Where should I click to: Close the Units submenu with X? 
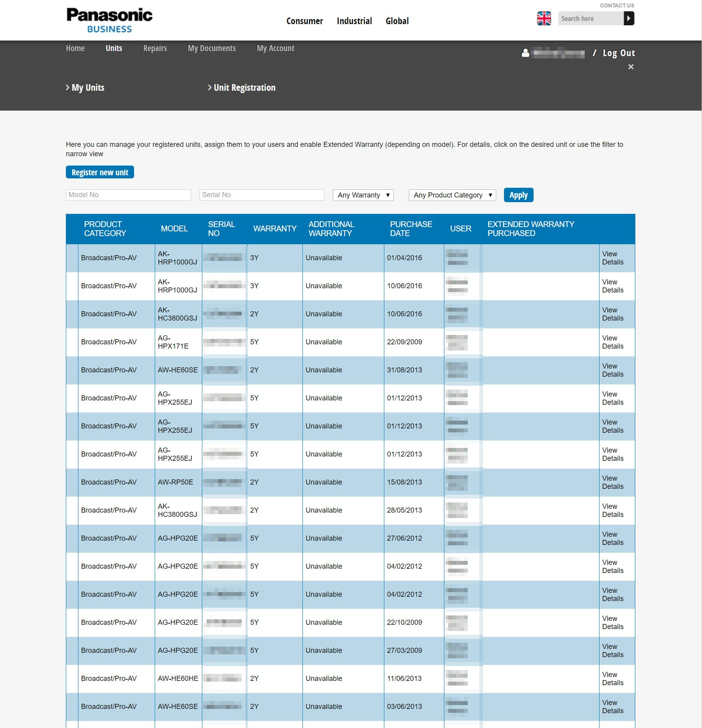(631, 67)
